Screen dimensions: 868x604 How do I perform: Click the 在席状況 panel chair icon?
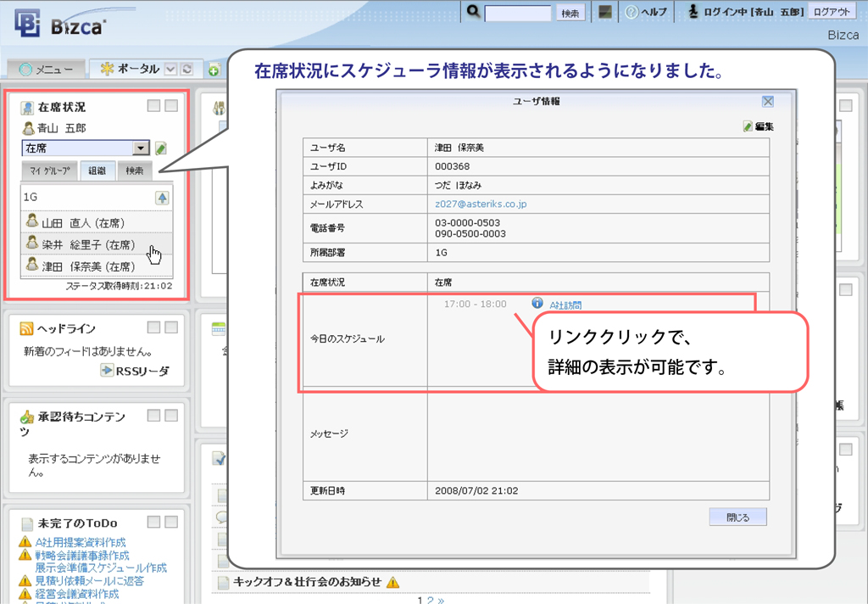(27, 108)
